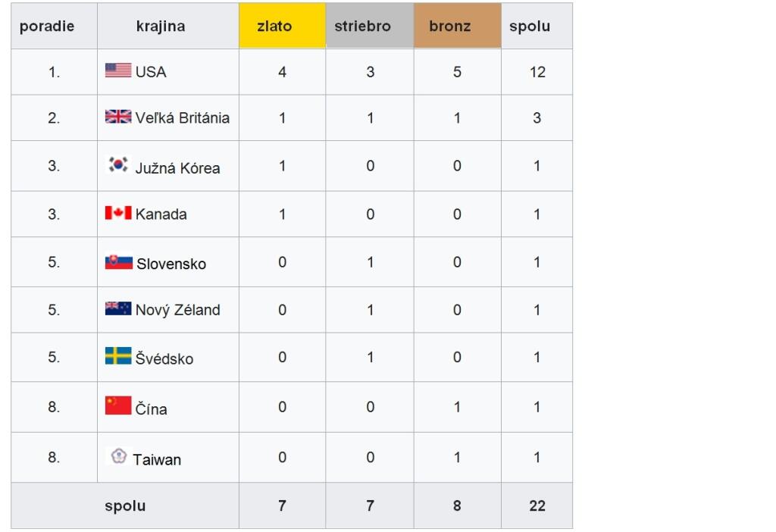Click the Taiwan Olympic flag icon

pos(119,455)
